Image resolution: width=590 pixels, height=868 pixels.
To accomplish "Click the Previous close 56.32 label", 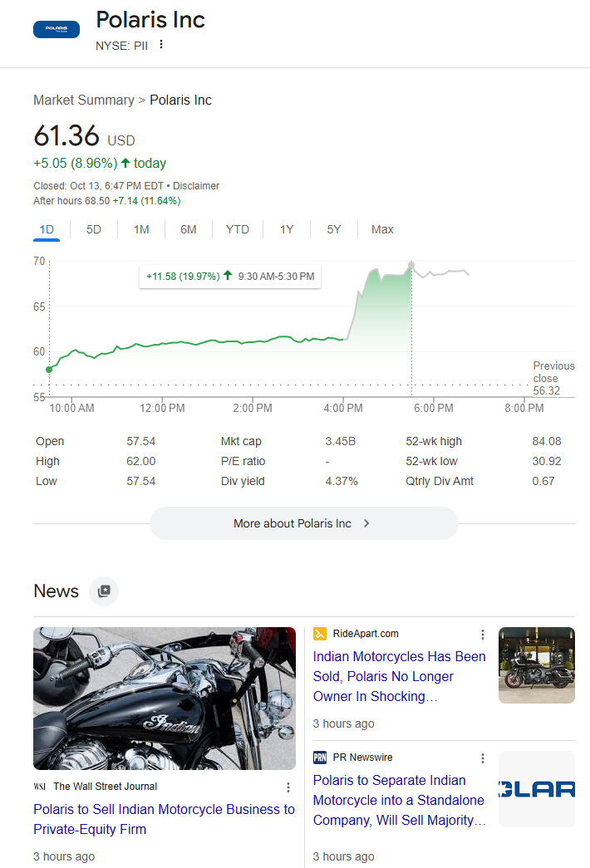I will coord(553,378).
